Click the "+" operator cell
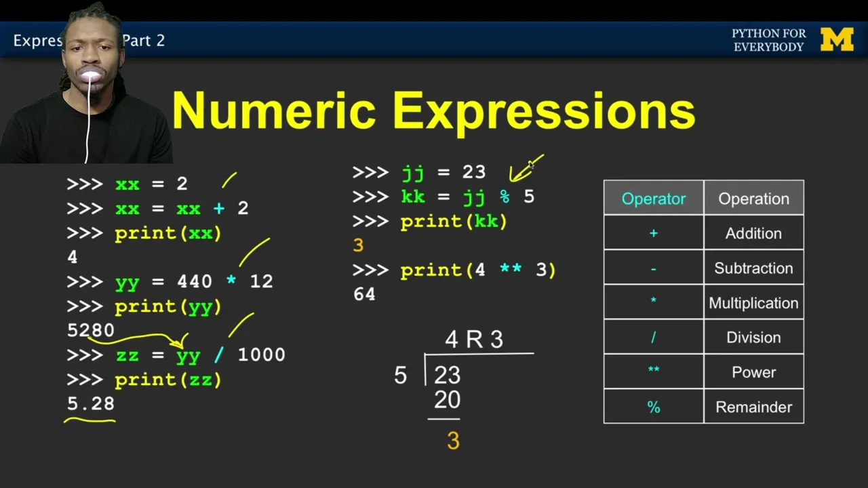This screenshot has width=868, height=488. [654, 233]
